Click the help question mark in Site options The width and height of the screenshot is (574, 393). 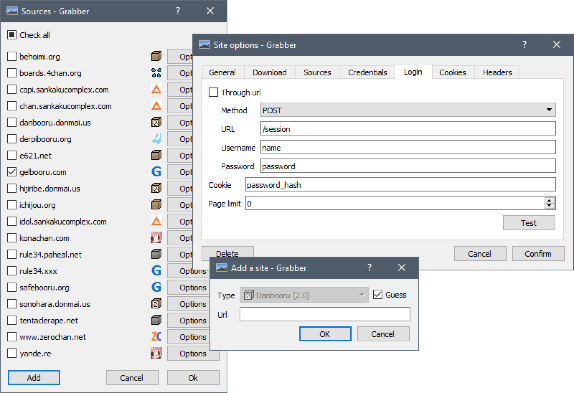(525, 45)
